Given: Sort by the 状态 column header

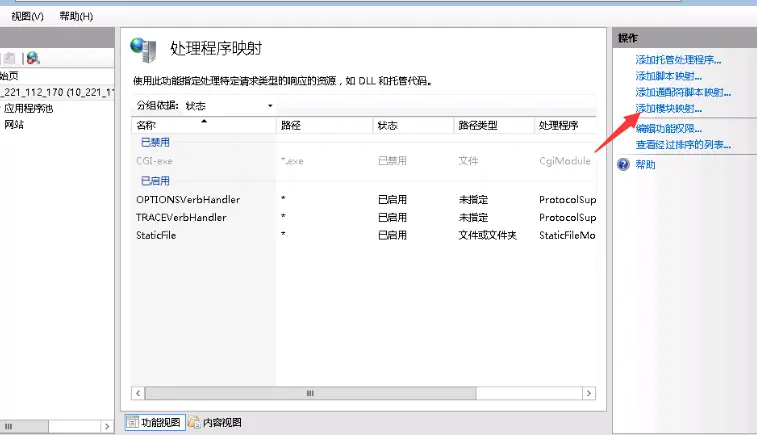Looking at the screenshot, I should [413, 126].
